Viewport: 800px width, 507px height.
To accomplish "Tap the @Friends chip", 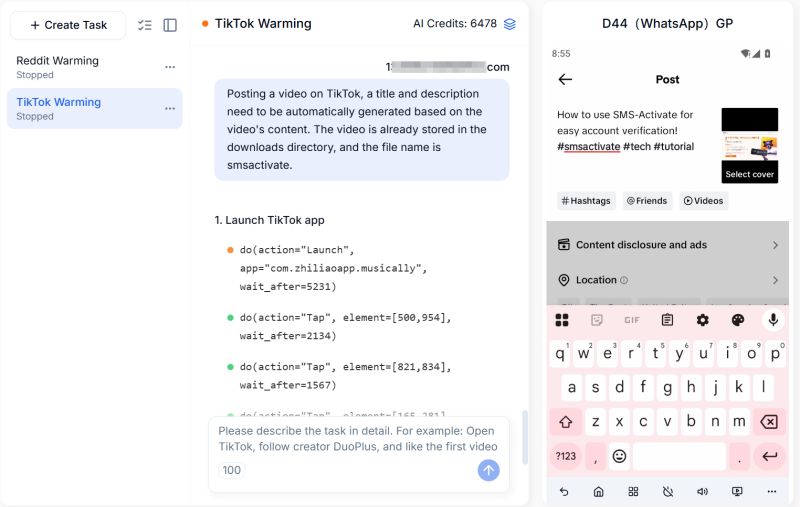I will click(647, 201).
